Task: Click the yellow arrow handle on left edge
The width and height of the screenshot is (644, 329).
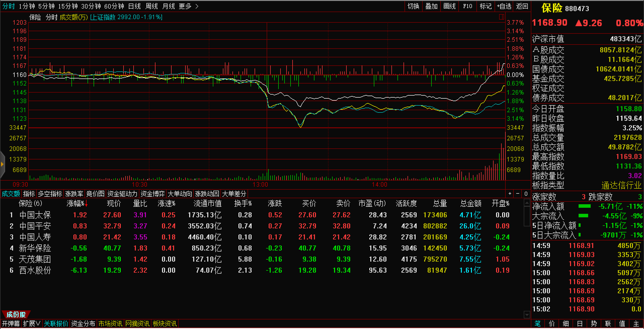Action: (x=2, y=164)
